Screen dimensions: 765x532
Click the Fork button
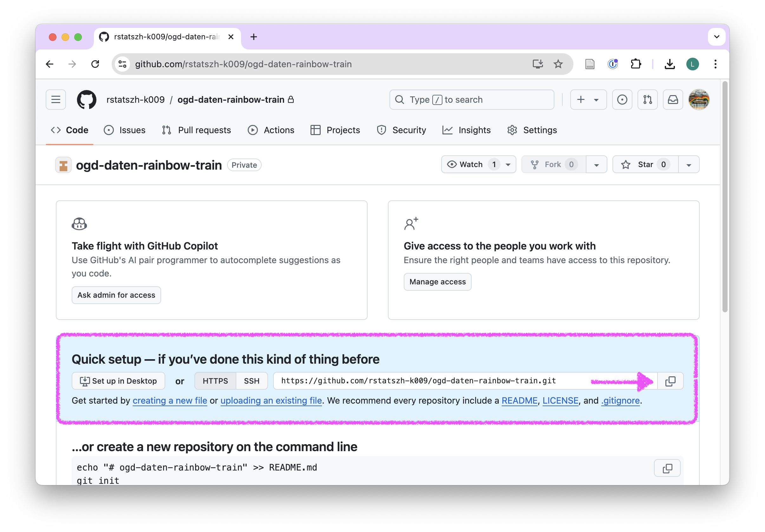coord(553,164)
